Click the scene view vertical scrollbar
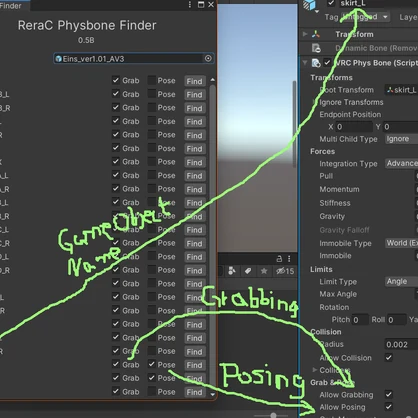 (x=294, y=124)
